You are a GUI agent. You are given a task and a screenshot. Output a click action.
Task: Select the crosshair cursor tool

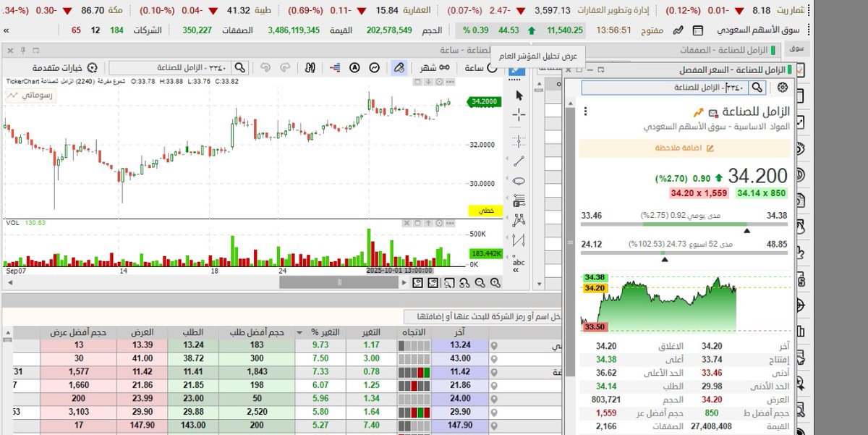tap(519, 115)
